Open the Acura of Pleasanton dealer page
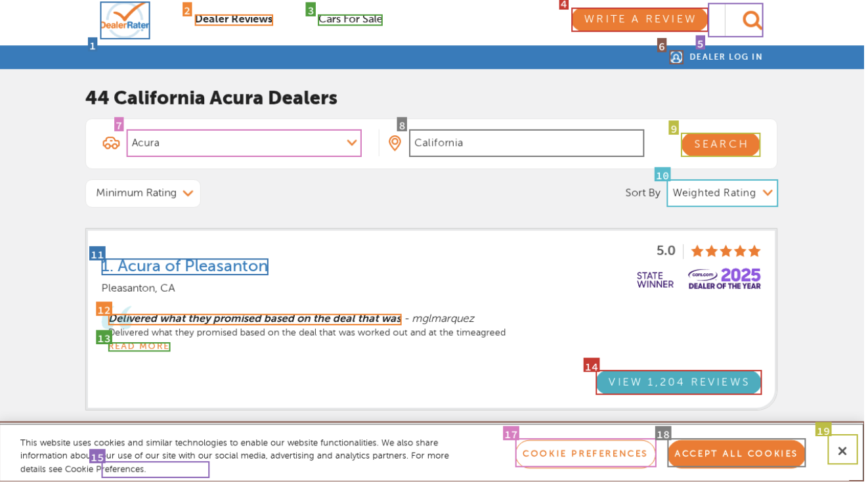Image resolution: width=868 pixels, height=490 pixels. (184, 266)
